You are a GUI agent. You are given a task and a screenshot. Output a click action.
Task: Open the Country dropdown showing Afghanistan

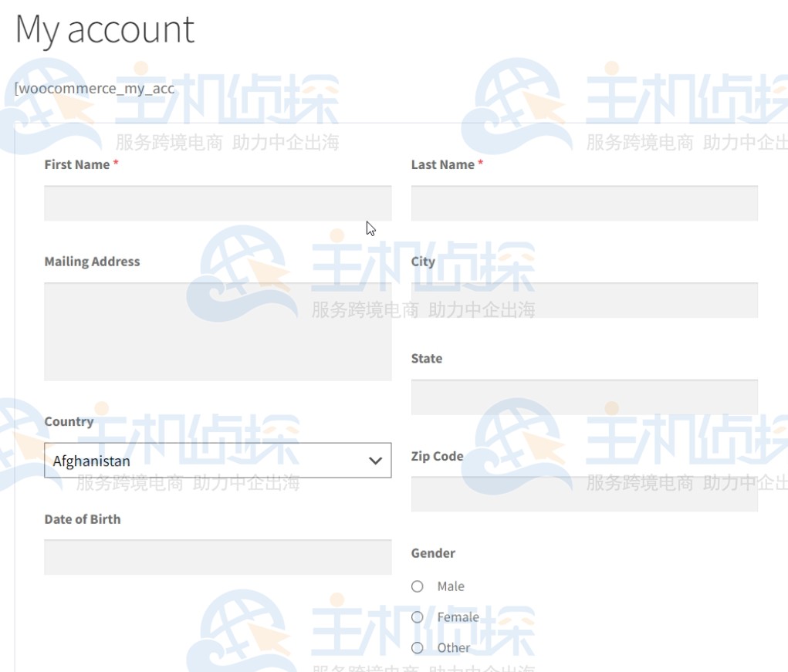pyautogui.click(x=218, y=461)
